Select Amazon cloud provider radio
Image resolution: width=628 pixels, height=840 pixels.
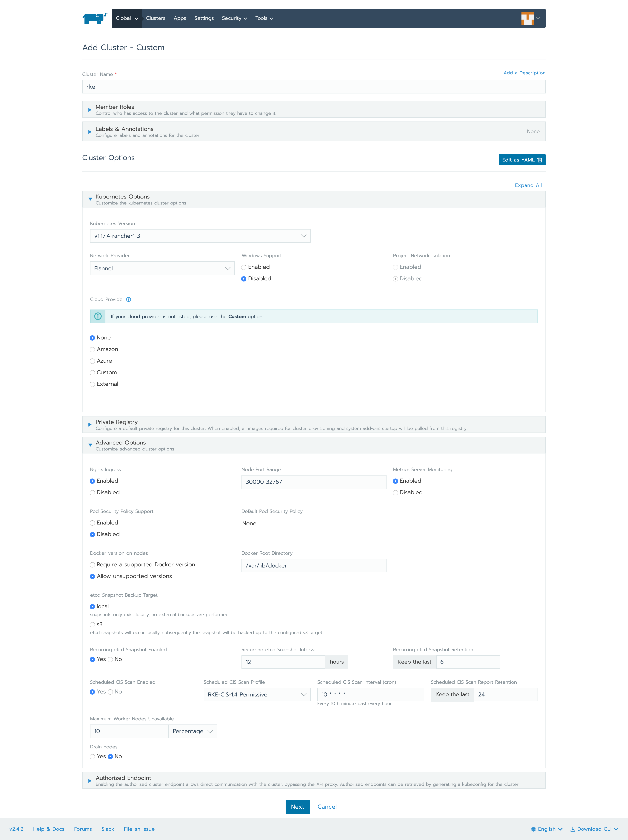92,349
